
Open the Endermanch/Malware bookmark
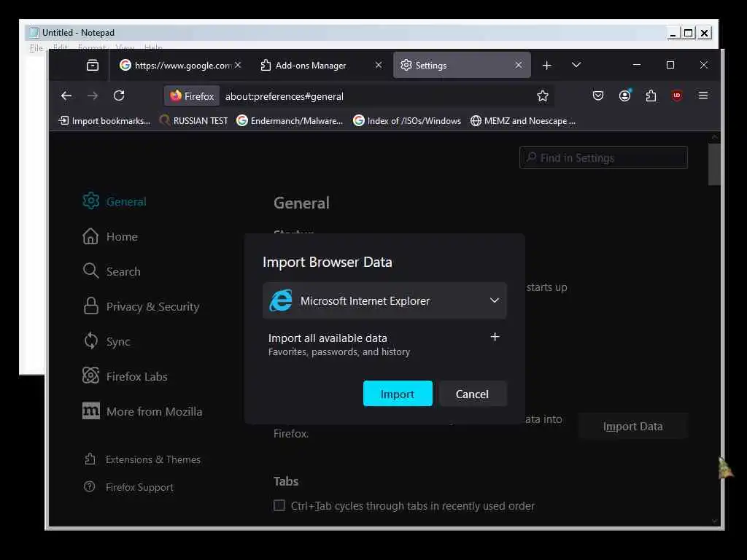pos(290,121)
